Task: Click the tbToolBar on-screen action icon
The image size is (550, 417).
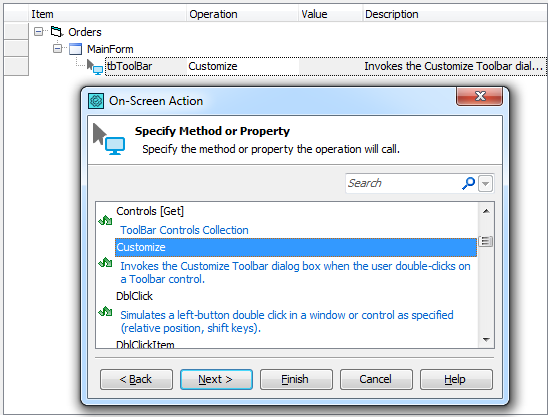Action: point(95,67)
